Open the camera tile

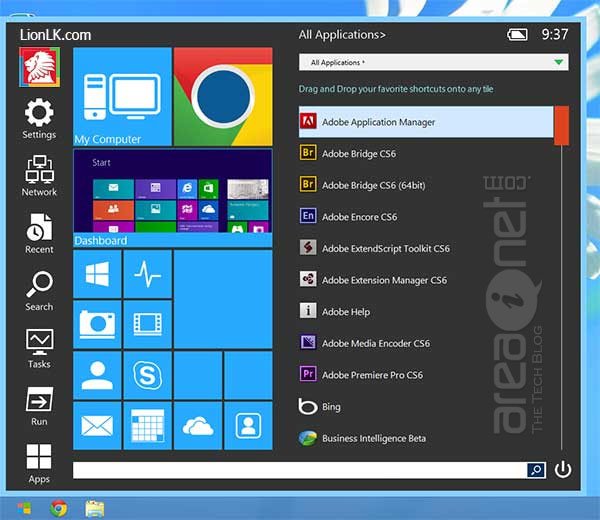(97, 324)
